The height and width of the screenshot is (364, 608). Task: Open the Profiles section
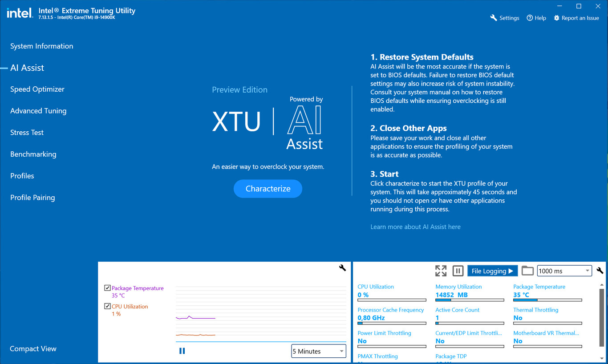[22, 176]
